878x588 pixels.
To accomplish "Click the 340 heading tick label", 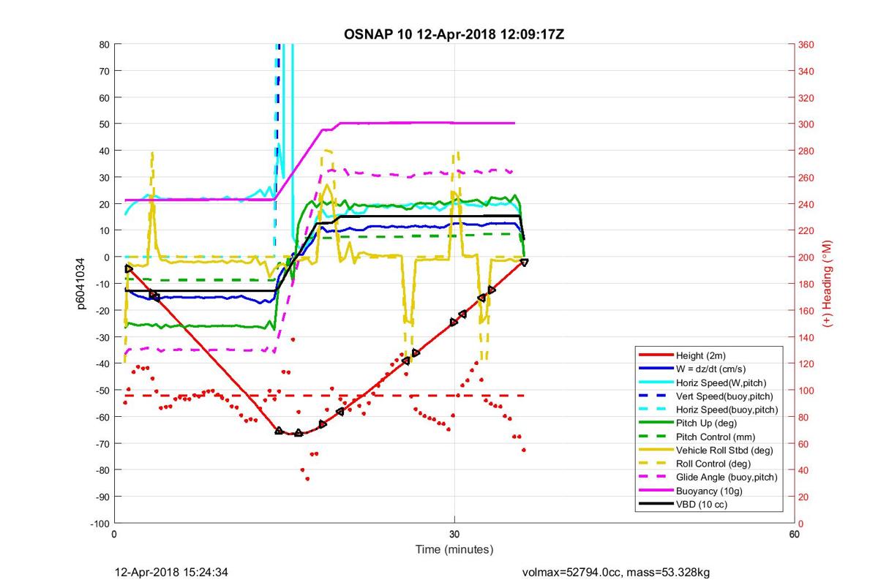I will tap(807, 71).
